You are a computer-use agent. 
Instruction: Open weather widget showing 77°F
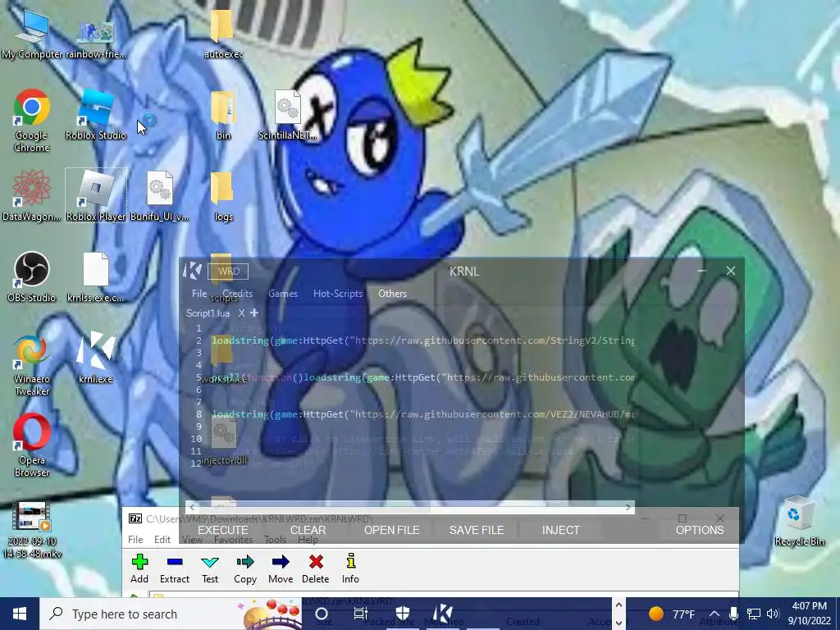point(672,614)
